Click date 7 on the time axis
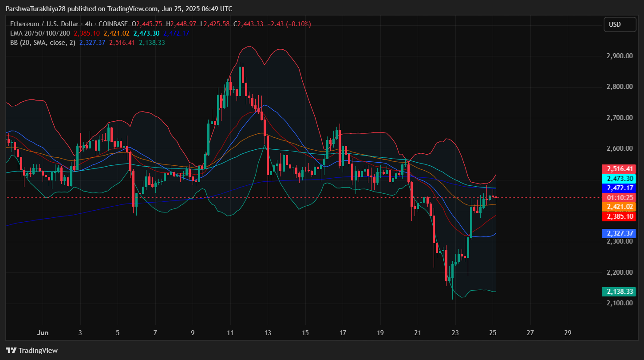Image resolution: width=644 pixels, height=360 pixels. tap(155, 332)
